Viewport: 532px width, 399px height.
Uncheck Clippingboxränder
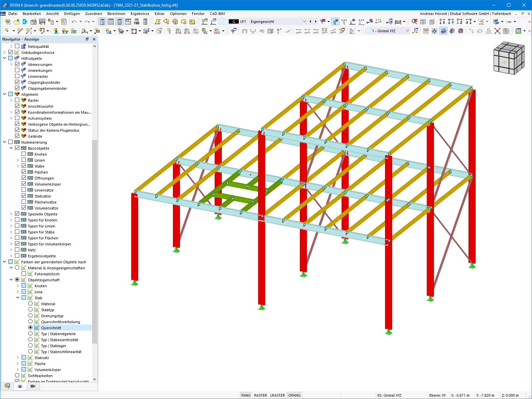click(17, 82)
